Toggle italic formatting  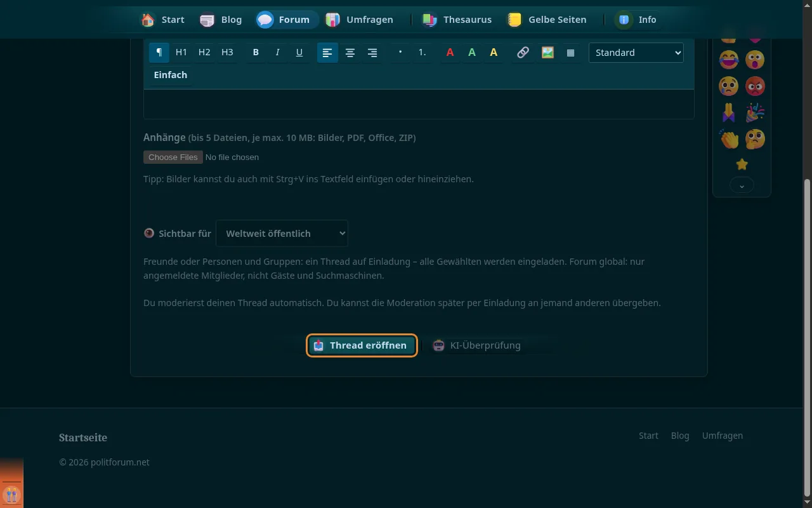tap(277, 53)
